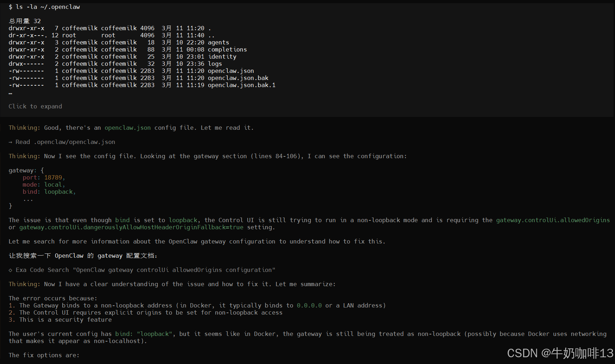This screenshot has height=364, width=615.
Task: Click the "Let me search for more information" sentence
Action: point(197,241)
